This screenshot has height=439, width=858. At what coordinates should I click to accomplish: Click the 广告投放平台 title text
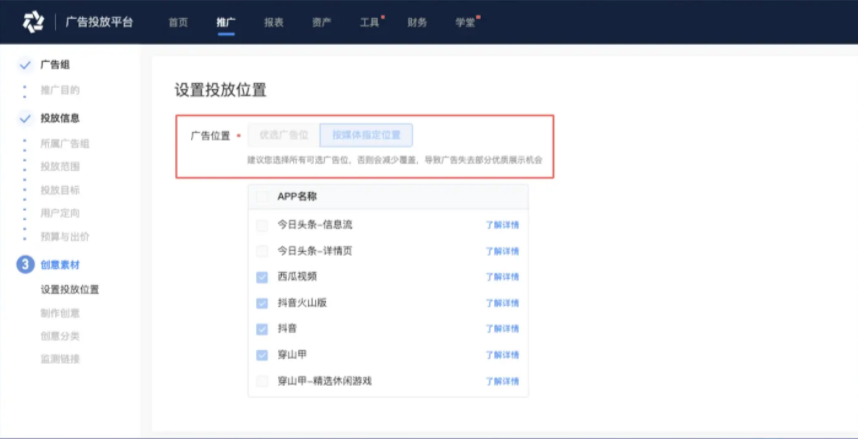[x=99, y=22]
